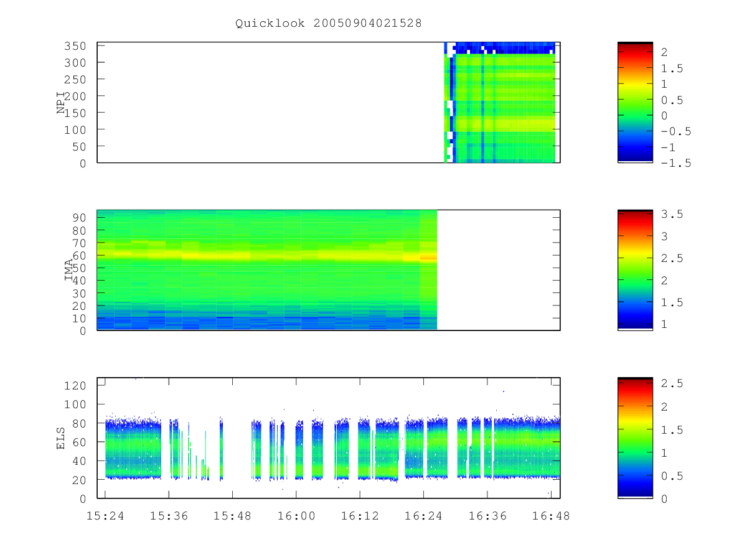Click the 250 tick on NPI axis
This screenshot has height=560, width=747.
75,80
